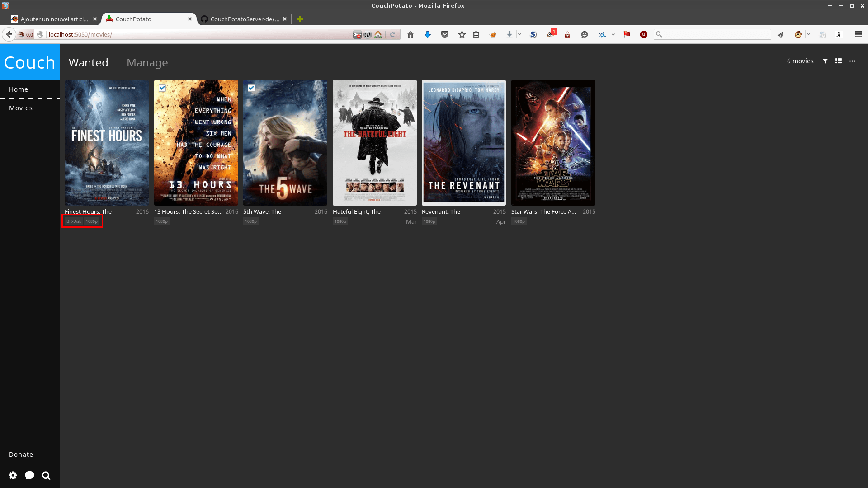Viewport: 868px width, 488px height.
Task: Open movie title 'Finest Hours, The'
Action: pos(88,211)
